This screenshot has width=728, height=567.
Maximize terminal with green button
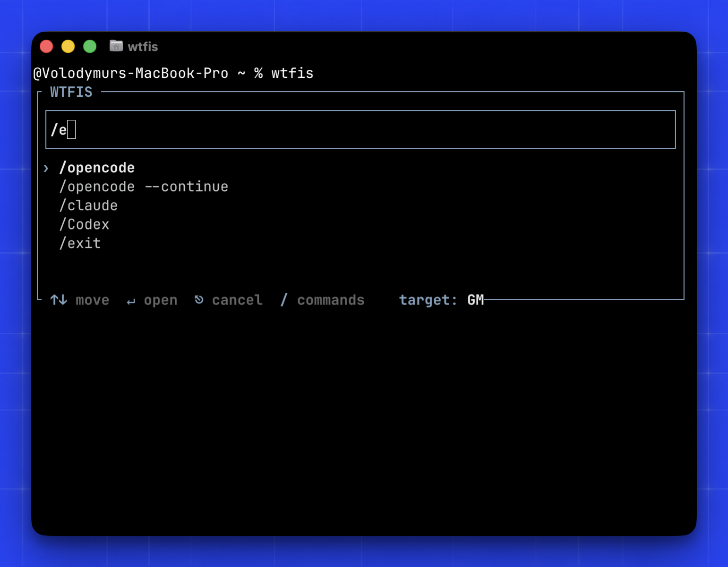(x=90, y=46)
